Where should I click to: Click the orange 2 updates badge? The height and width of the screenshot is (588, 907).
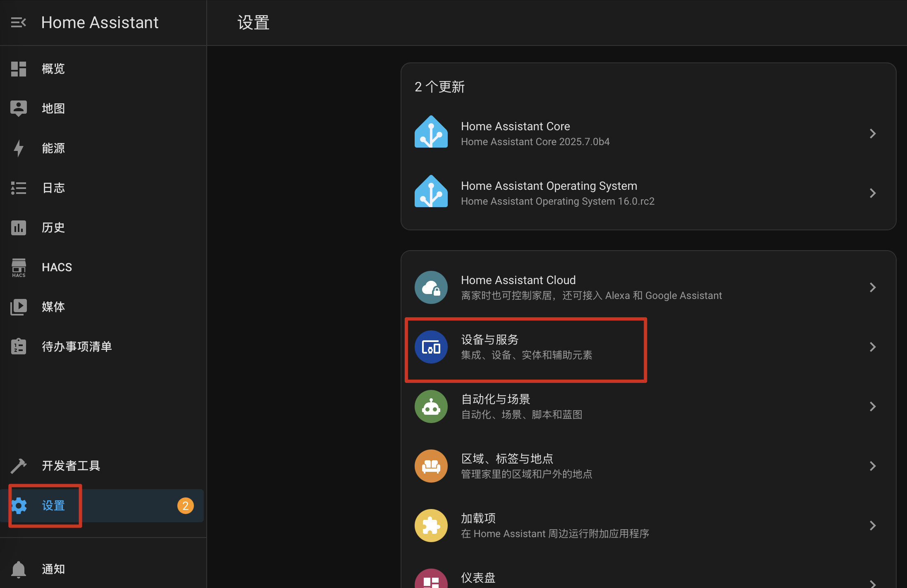[186, 506]
